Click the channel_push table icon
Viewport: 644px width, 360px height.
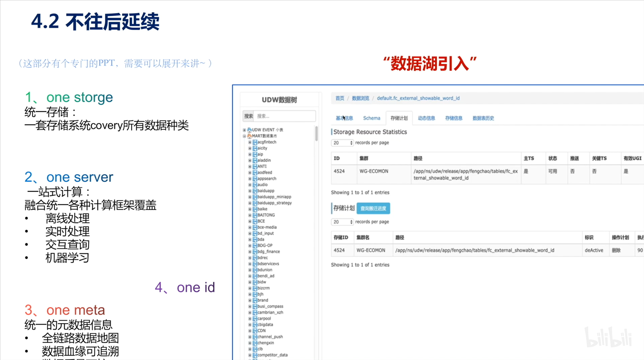click(255, 337)
